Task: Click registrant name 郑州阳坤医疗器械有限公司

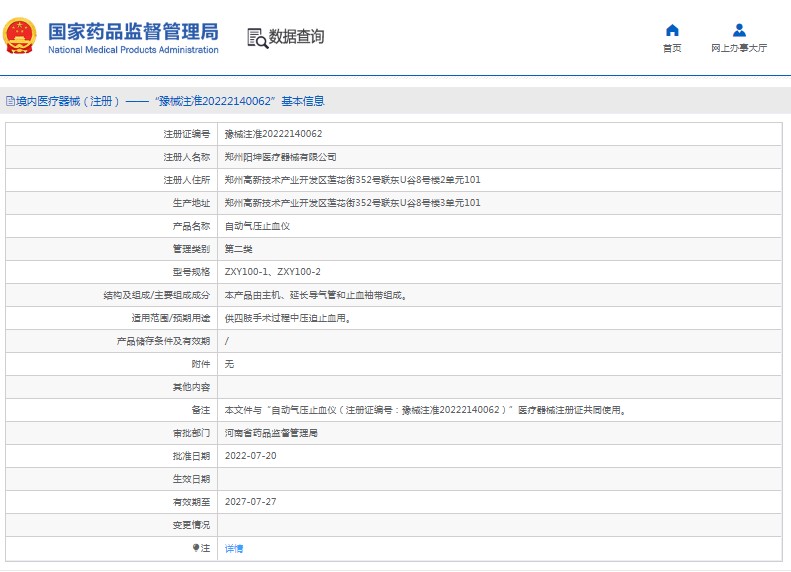Action: click(280, 157)
